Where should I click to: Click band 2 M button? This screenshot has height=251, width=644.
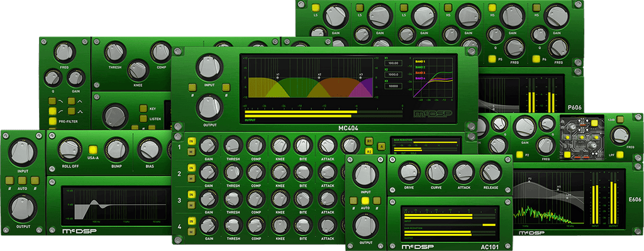click(x=191, y=178)
